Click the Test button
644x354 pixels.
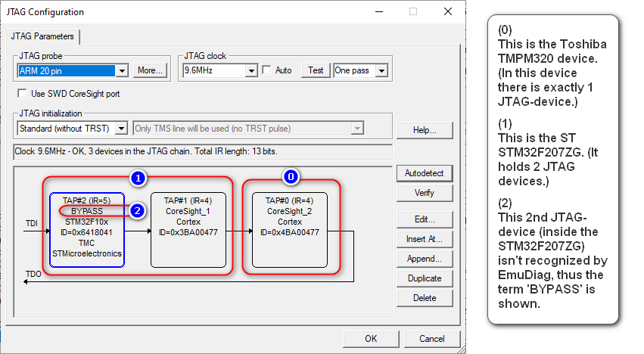(316, 70)
